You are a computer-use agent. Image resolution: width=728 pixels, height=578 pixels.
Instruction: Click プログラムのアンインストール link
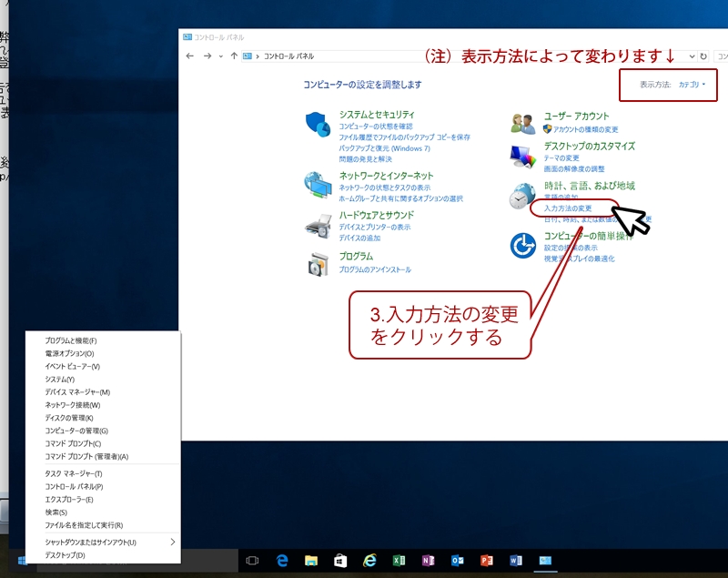[x=375, y=269]
